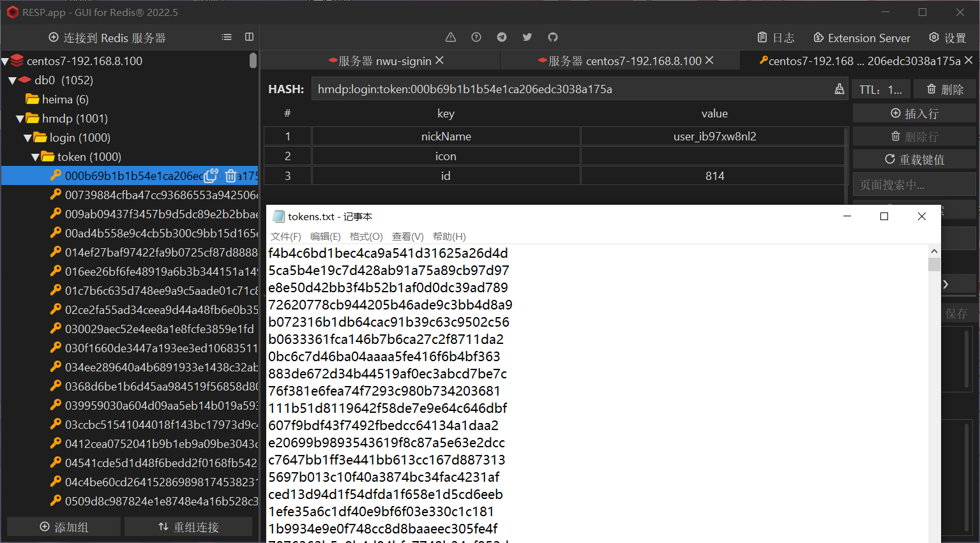Select key 00ad4b558e9c4cb5b300c9bb15d165
The width and height of the screenshot is (980, 543).
153,234
